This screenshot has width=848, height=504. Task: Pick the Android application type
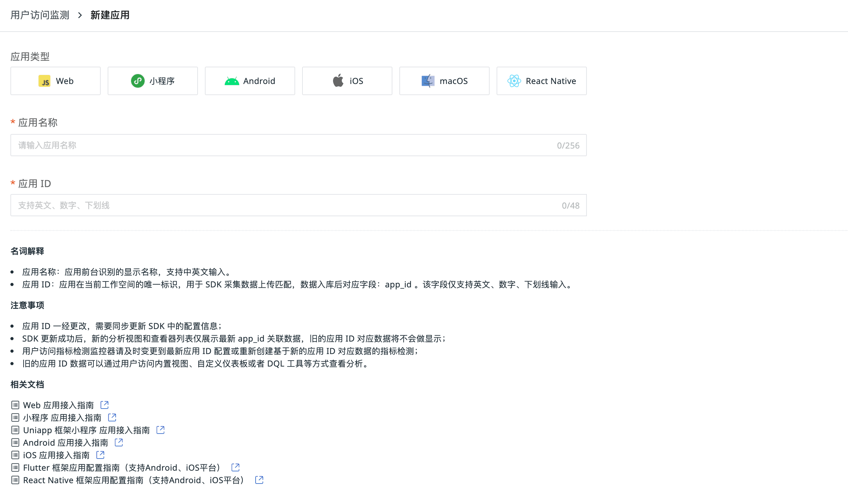[250, 81]
